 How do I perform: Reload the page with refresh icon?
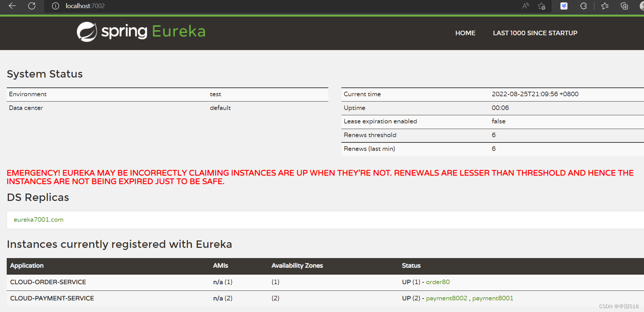[x=32, y=6]
